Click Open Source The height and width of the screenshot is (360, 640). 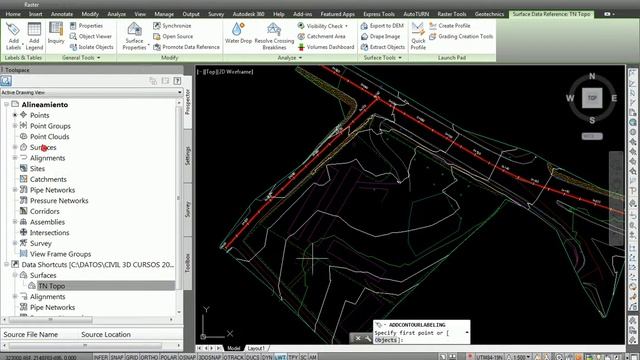click(x=173, y=36)
